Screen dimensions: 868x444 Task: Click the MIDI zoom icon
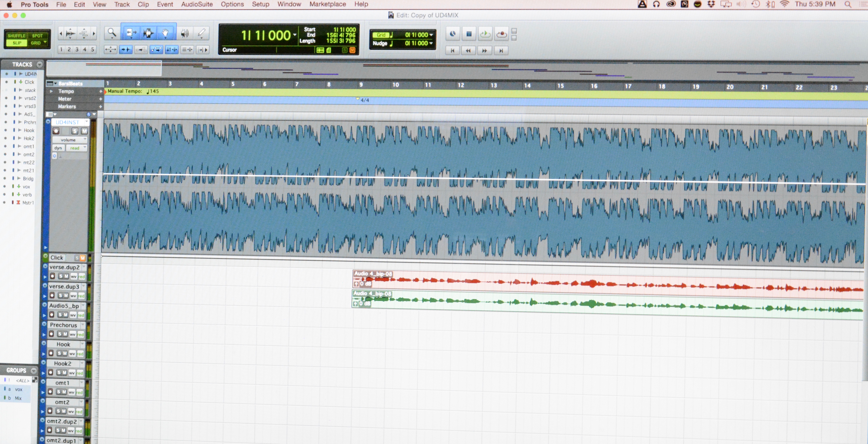click(x=84, y=33)
